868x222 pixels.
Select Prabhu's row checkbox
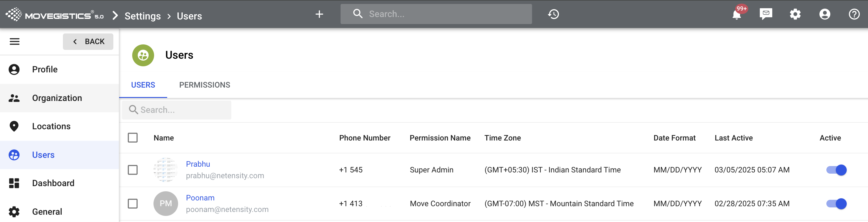click(133, 170)
